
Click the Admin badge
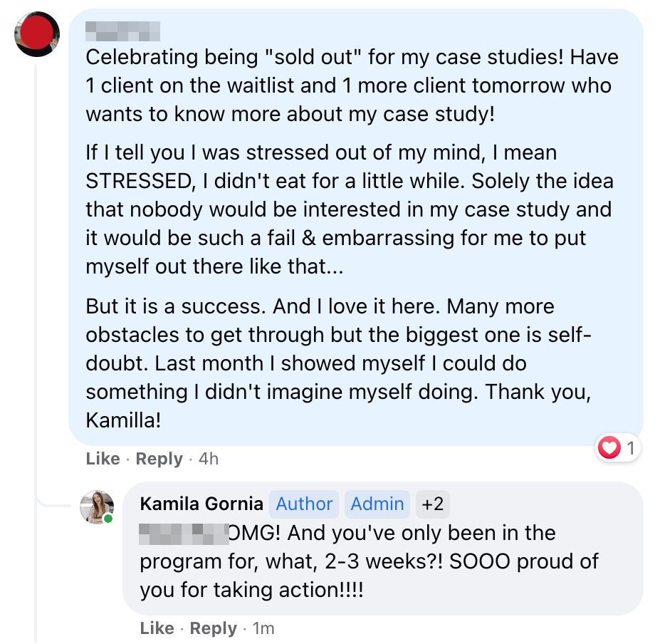click(x=377, y=504)
